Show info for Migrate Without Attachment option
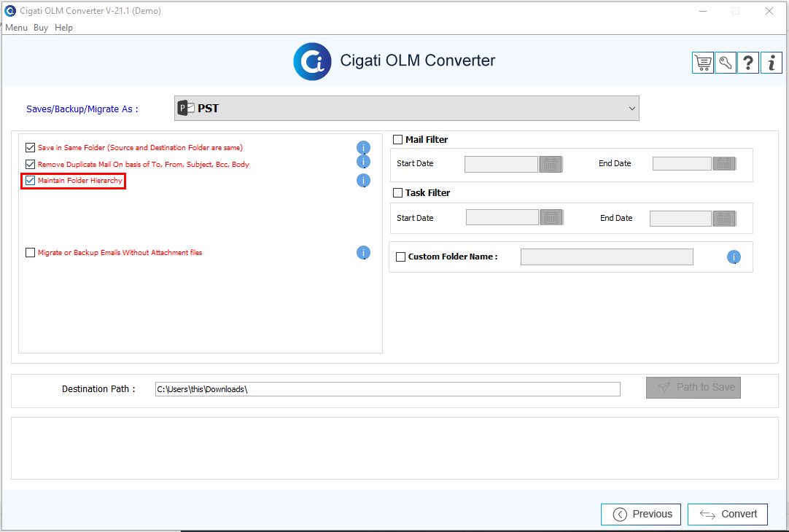This screenshot has height=532, width=789. pyautogui.click(x=363, y=252)
